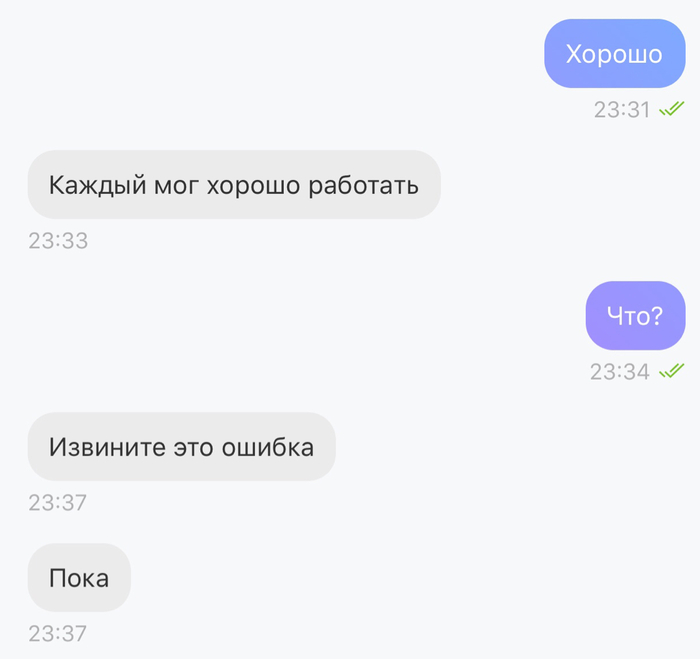
Task: Click the word "мог" in the received message
Action: (176, 186)
